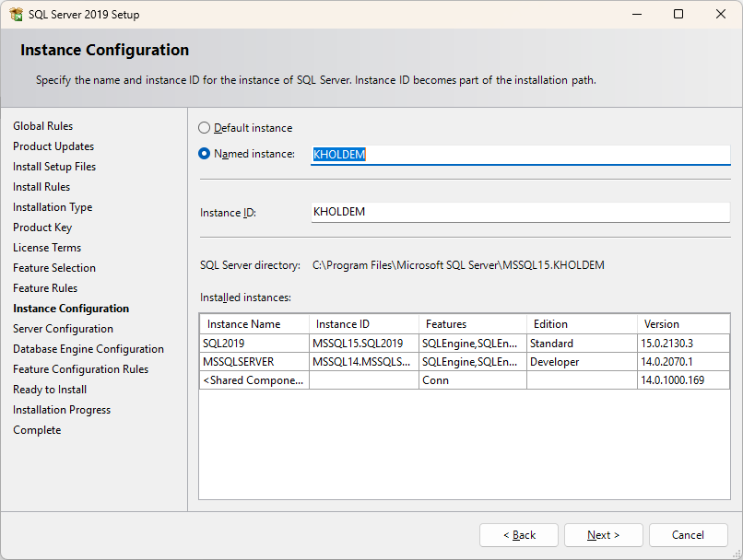This screenshot has width=743, height=560.
Task: Click the Named instance text field
Action: [520, 155]
